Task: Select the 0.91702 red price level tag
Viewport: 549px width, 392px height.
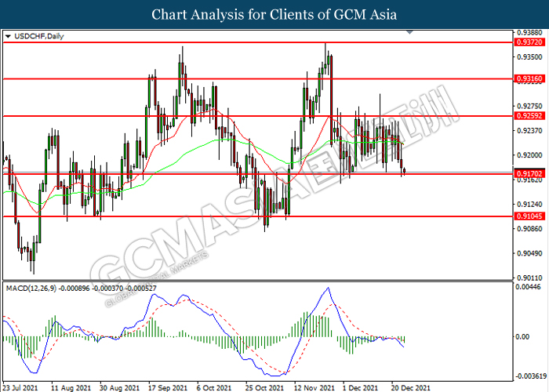Action: (529, 173)
